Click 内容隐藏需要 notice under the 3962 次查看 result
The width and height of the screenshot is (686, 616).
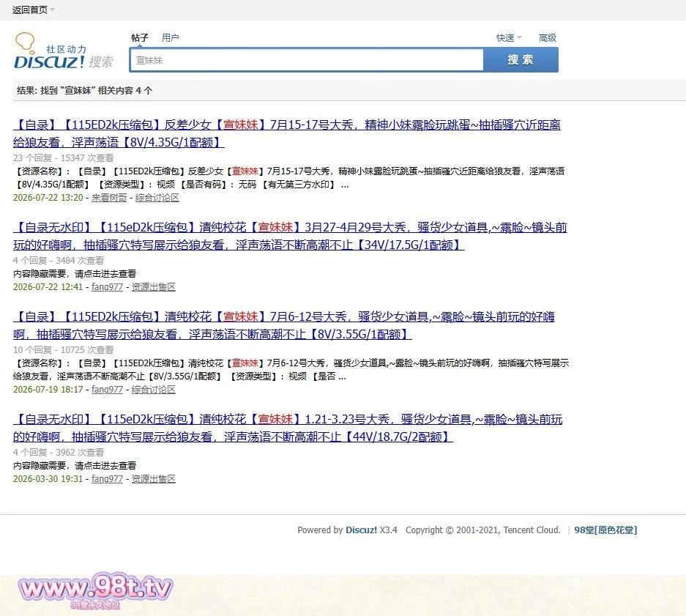pos(75,465)
